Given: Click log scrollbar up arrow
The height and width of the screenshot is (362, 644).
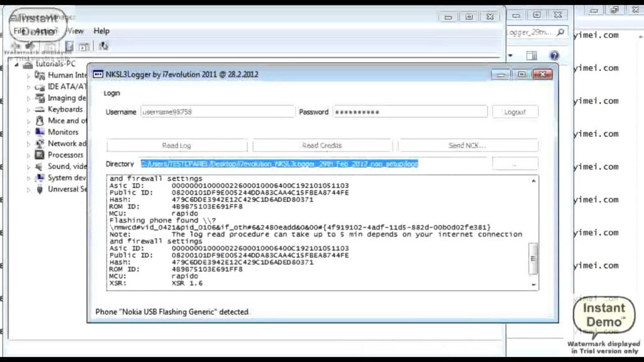Looking at the screenshot, I should click(533, 181).
